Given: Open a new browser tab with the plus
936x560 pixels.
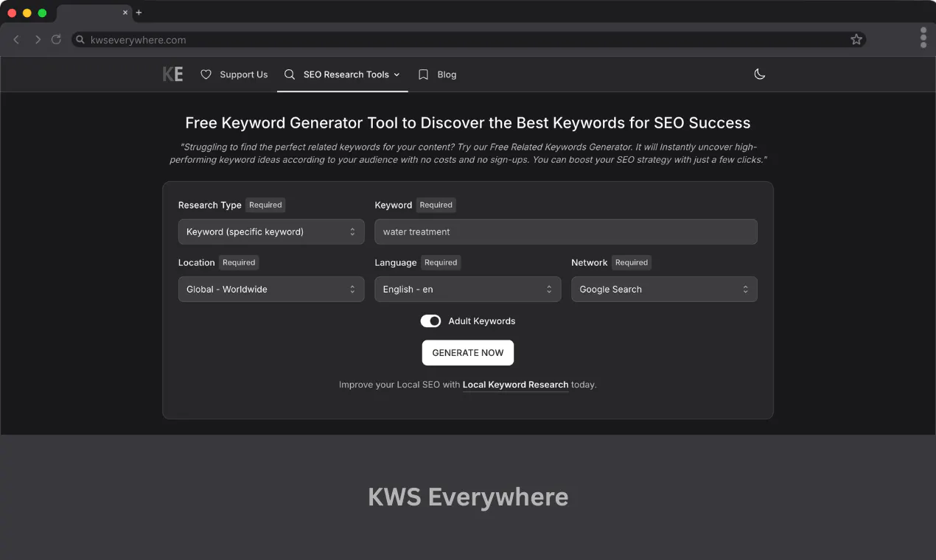Looking at the screenshot, I should [x=139, y=13].
